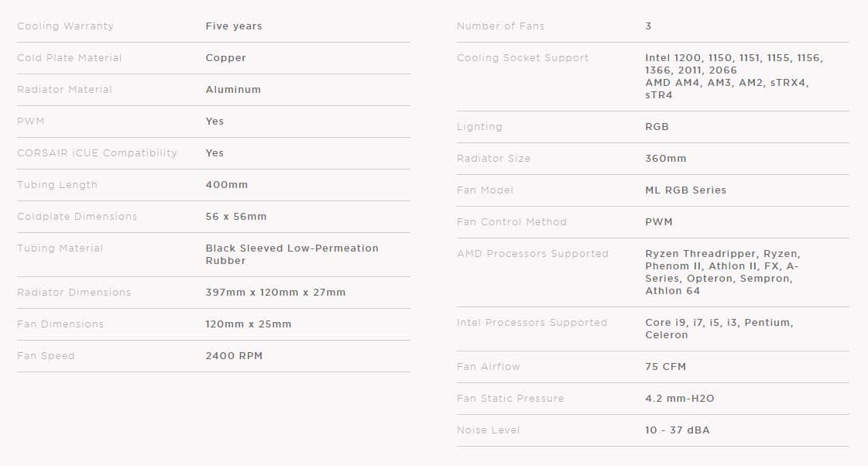Select the Cooling Warranty label
The width and height of the screenshot is (868, 466).
pos(65,26)
